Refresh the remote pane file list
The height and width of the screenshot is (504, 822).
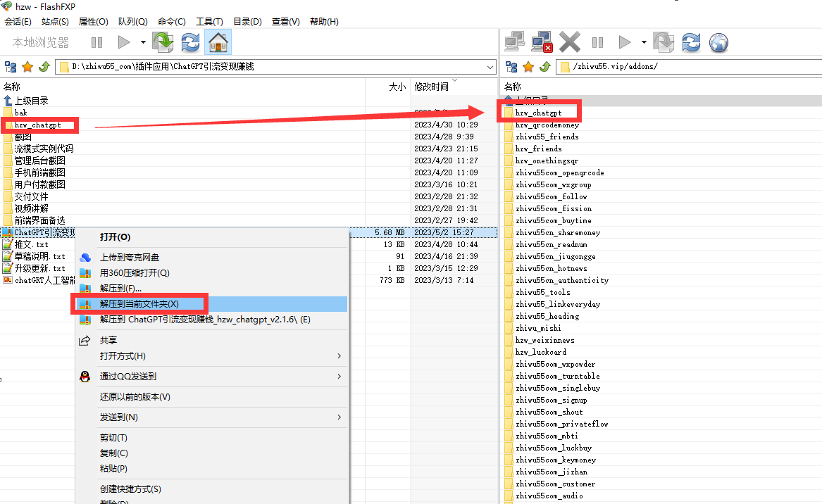coord(691,43)
